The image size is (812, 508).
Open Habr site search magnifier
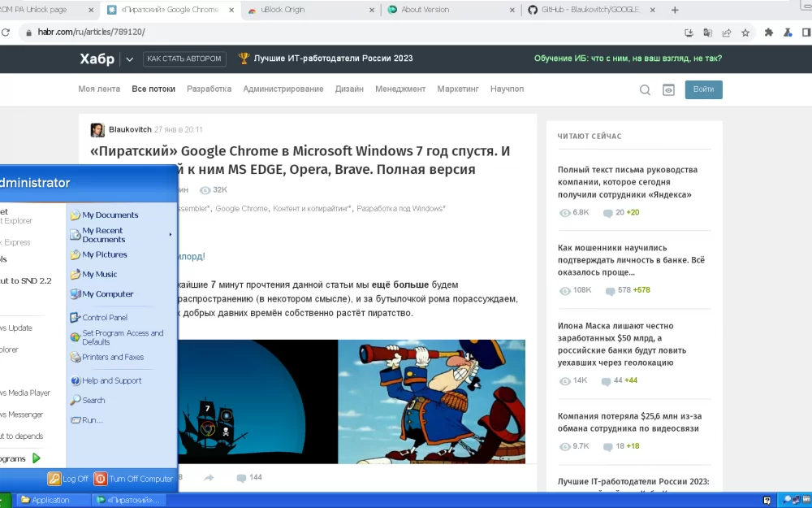point(645,89)
